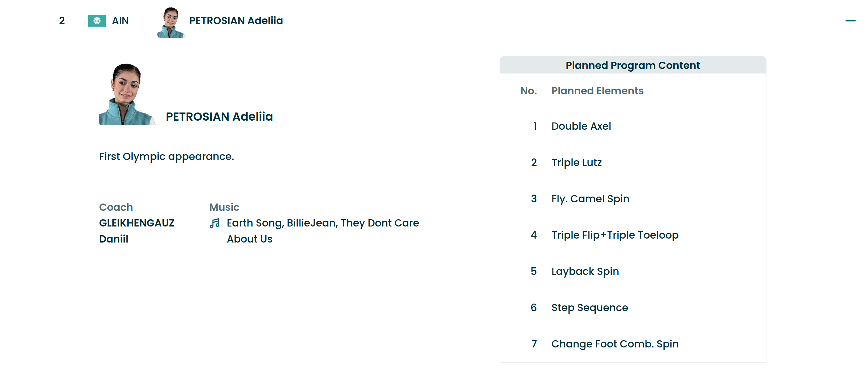Click the small athlete headshot in header row
Screen dimensions: 868x378
click(x=171, y=23)
